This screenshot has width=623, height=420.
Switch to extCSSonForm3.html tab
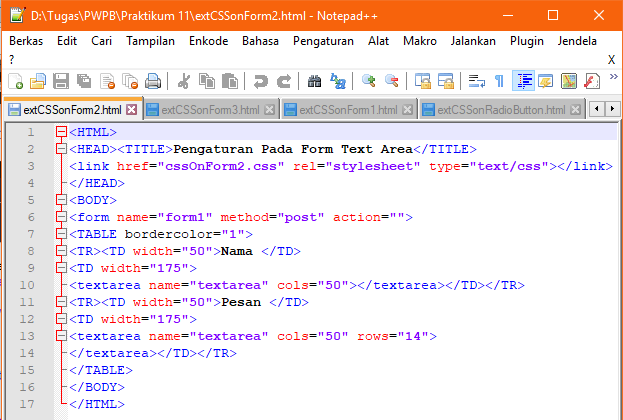(x=211, y=110)
